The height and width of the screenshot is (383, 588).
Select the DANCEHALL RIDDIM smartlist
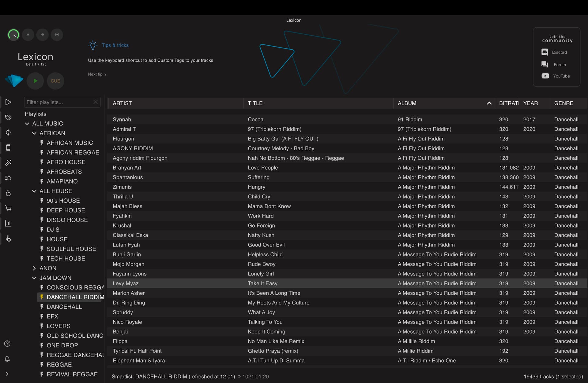[x=70, y=297]
